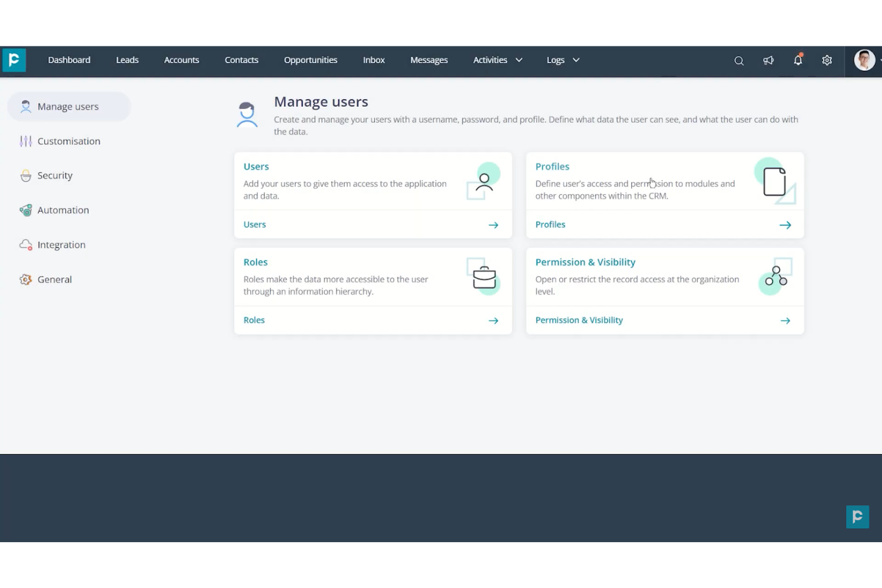The width and height of the screenshot is (882, 588).
Task: Click the Manage users sidebar icon
Action: 26,106
